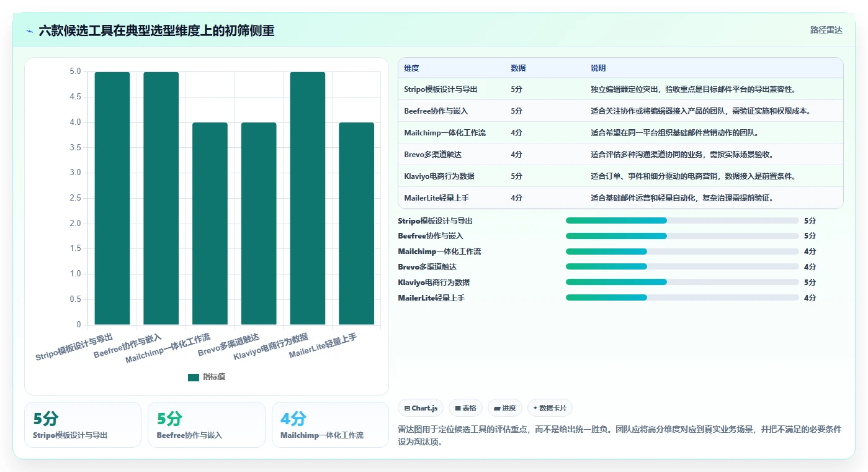
Task: Click the chart title 六款候选工具在典型选型维度上的初筛侧重
Action: [156, 30]
